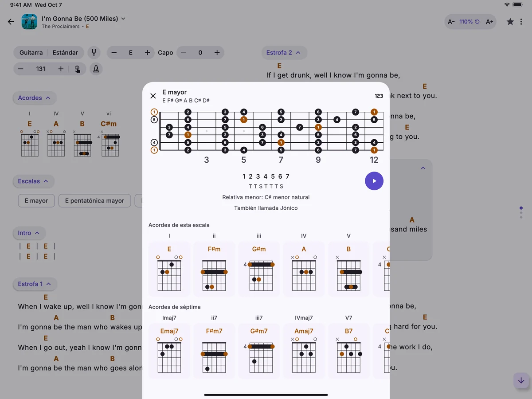Open the F#m chord card

[x=214, y=269]
